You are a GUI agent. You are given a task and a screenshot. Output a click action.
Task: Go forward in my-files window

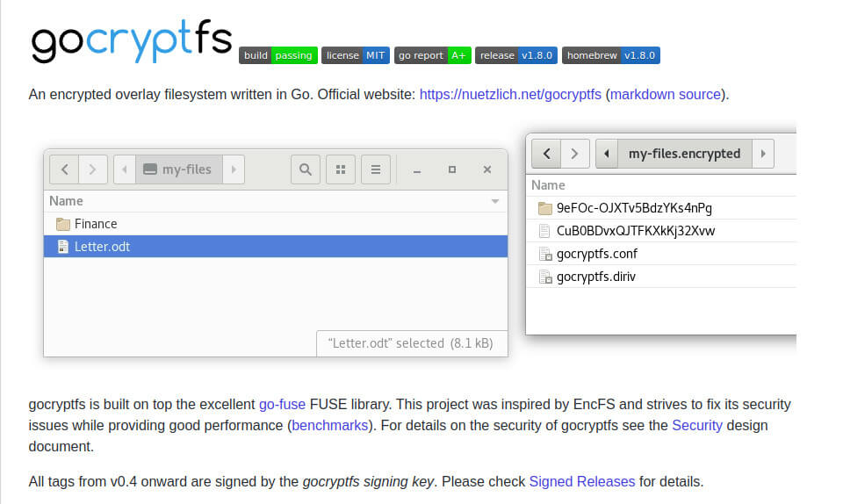tap(93, 169)
